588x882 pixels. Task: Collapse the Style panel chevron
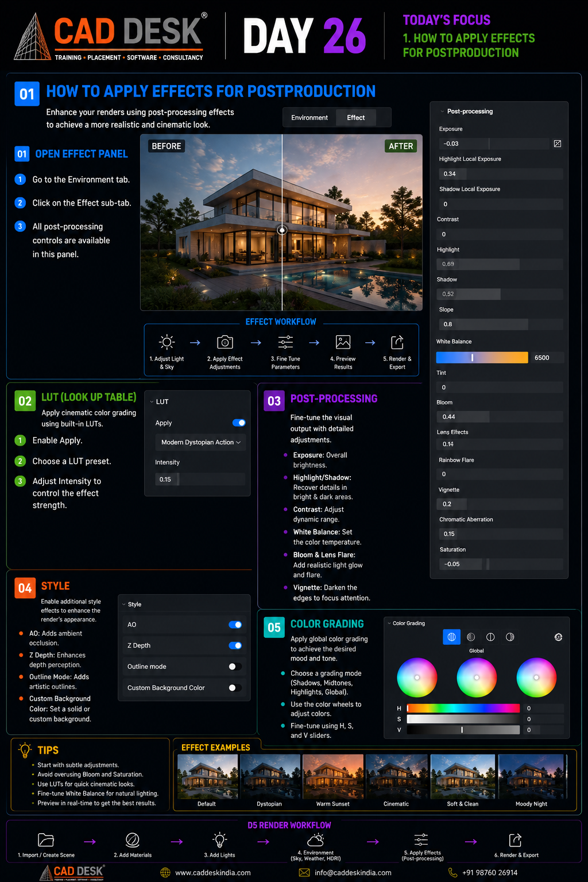[x=123, y=604]
